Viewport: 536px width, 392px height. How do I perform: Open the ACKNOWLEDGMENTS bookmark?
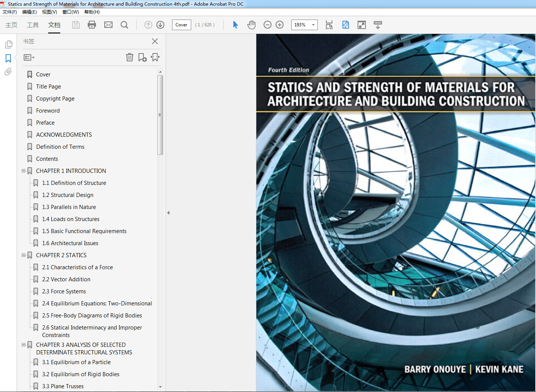[64, 135]
